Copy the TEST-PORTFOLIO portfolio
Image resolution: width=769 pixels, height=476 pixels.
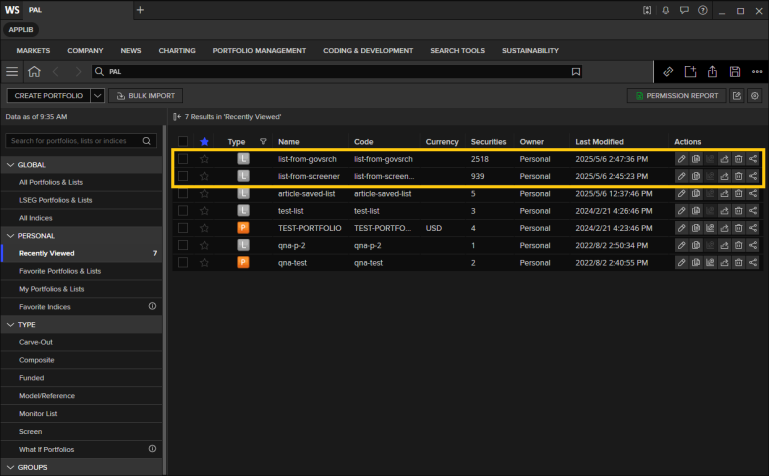pos(695,228)
